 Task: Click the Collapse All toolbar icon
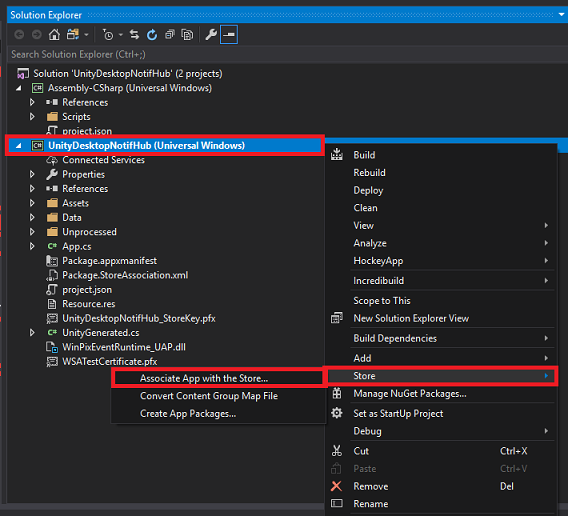point(170,35)
